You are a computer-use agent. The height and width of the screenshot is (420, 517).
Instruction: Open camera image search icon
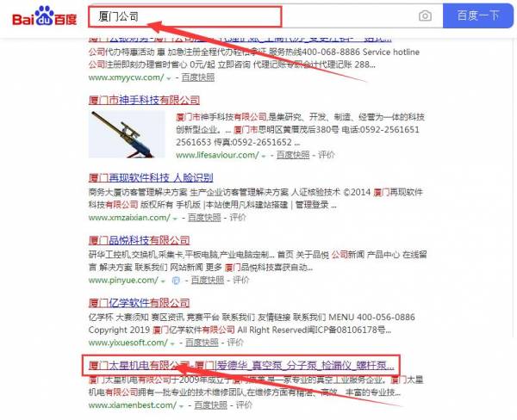coord(425,15)
